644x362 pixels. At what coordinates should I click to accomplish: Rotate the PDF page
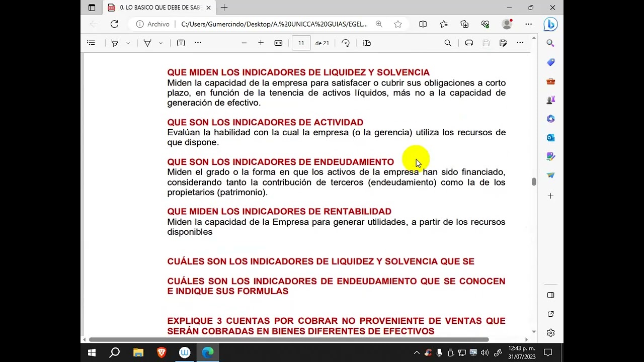pyautogui.click(x=346, y=43)
